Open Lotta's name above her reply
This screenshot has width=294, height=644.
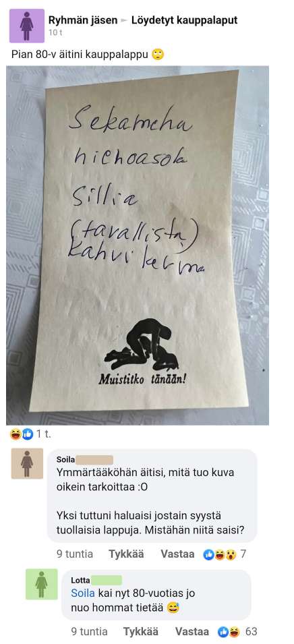tap(80, 581)
